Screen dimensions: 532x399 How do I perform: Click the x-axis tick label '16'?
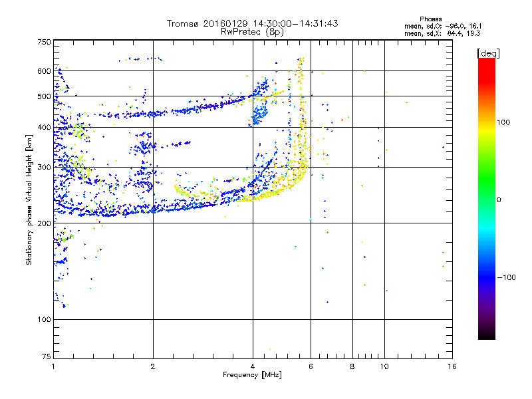[452, 366]
